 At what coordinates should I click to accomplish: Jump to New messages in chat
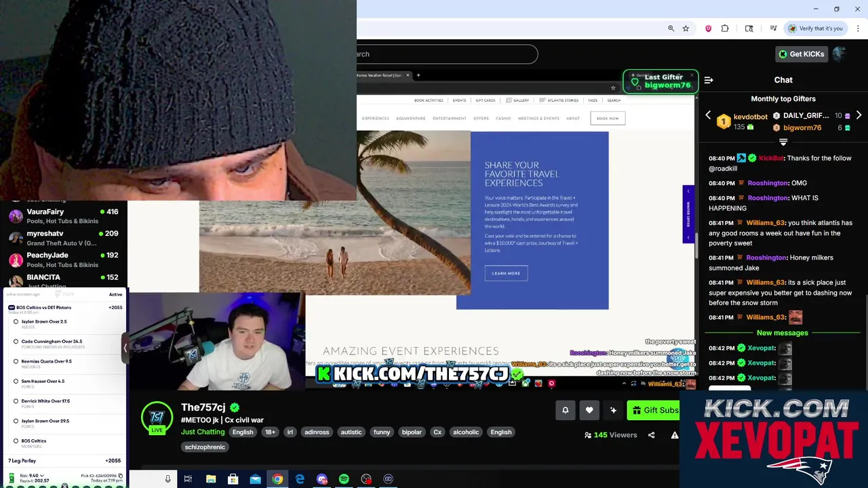pyautogui.click(x=782, y=333)
